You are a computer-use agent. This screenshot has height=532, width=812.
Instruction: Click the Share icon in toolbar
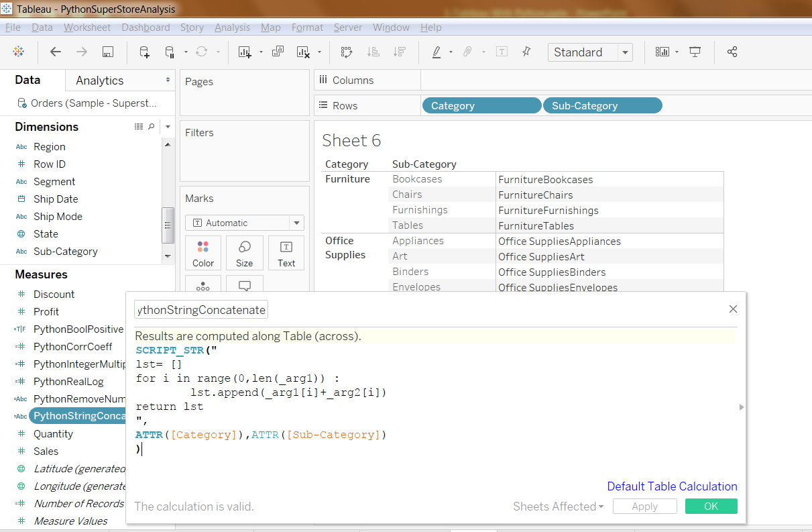732,52
